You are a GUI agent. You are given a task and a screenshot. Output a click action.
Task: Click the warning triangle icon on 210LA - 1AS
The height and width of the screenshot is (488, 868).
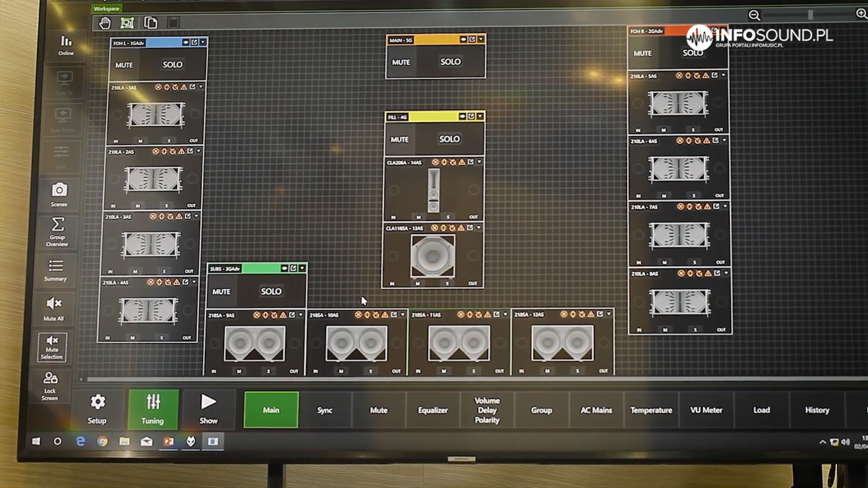tap(183, 87)
